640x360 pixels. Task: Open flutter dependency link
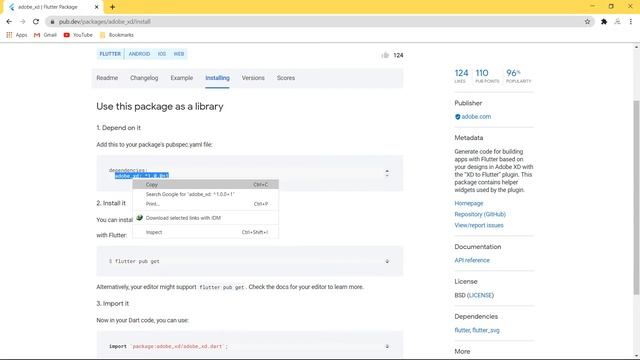462,330
